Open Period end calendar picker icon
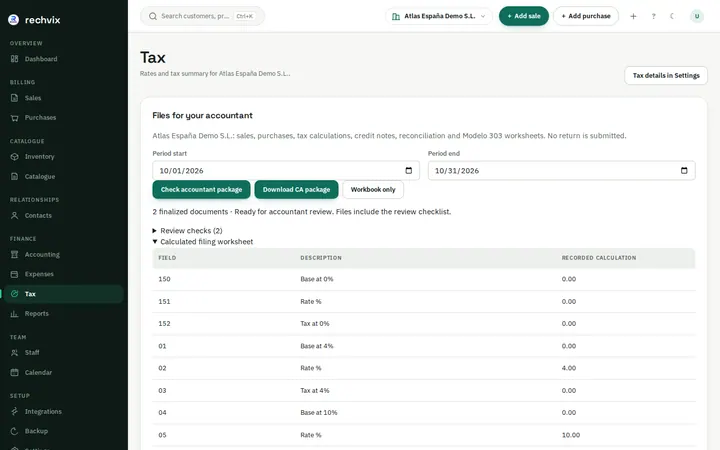720x450 pixels. click(x=684, y=170)
